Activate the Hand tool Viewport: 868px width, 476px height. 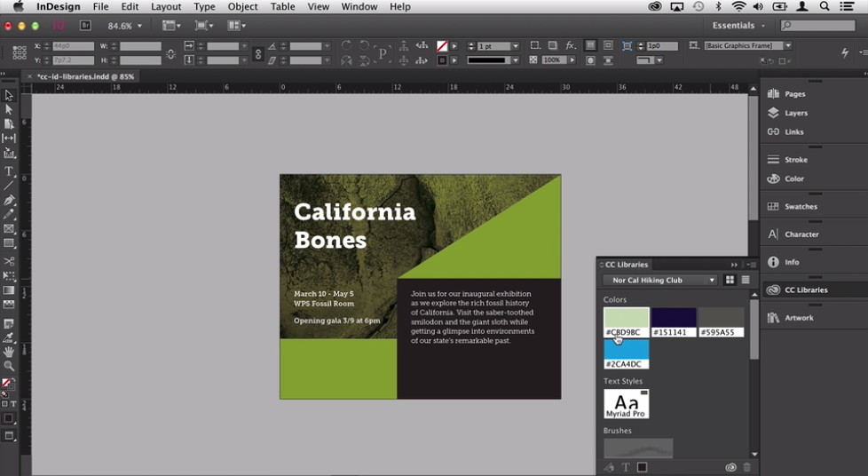[9, 352]
